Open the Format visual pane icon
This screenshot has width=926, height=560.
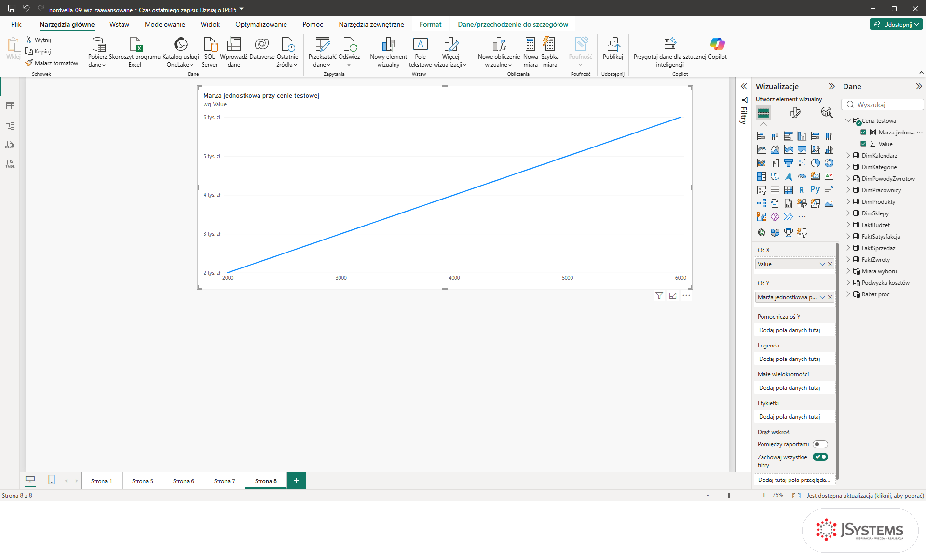[x=795, y=113]
